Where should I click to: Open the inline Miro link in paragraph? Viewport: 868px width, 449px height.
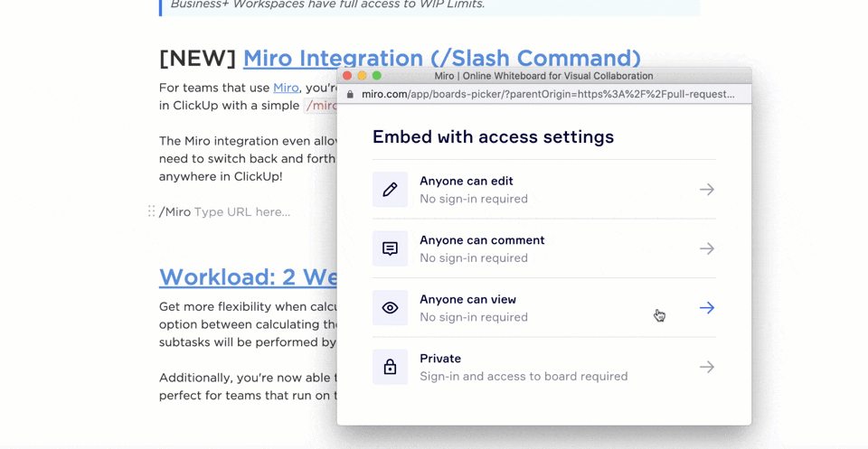point(286,88)
